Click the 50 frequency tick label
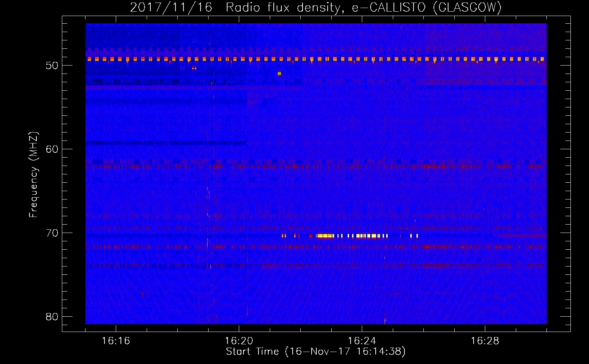589x364 pixels. point(52,66)
